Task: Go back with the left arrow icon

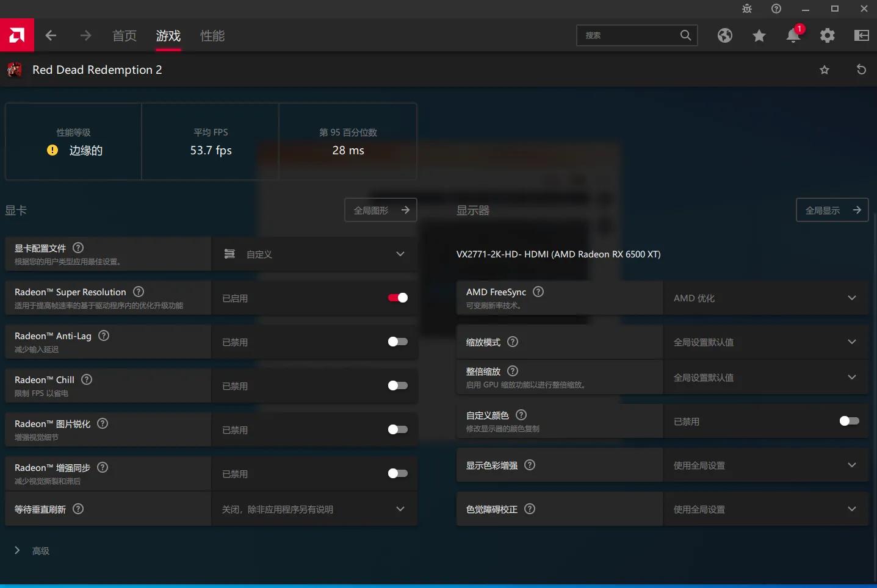Action: (x=51, y=36)
